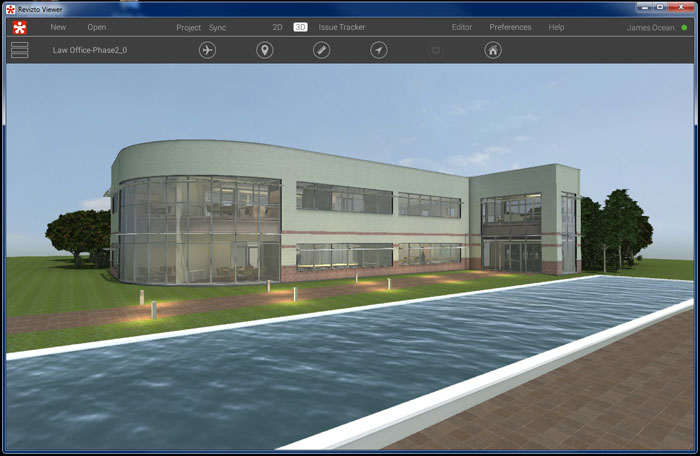Click the dimmed camera icon in toolbar

[x=435, y=50]
